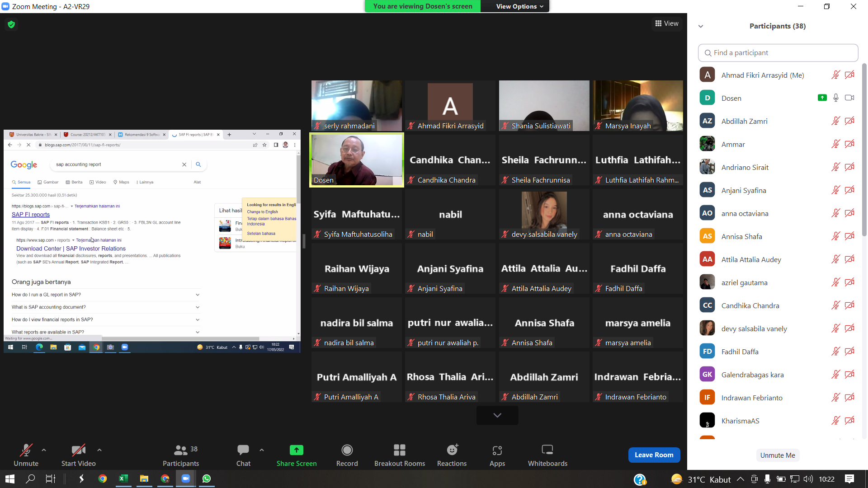Select Marsya Inayah's video tile
Viewport: 868px width, 488px height.
(638, 106)
